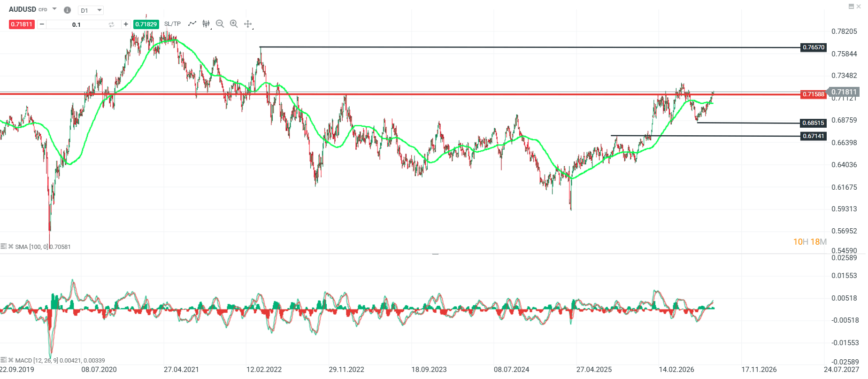Remove the SMA indicator

(x=11, y=246)
